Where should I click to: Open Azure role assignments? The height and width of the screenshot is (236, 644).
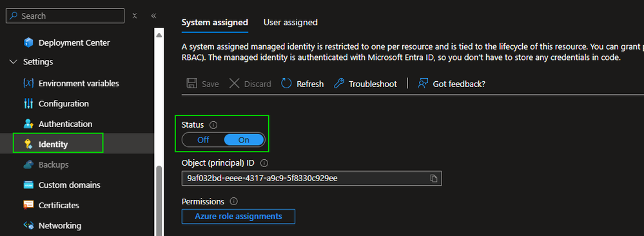[239, 216]
